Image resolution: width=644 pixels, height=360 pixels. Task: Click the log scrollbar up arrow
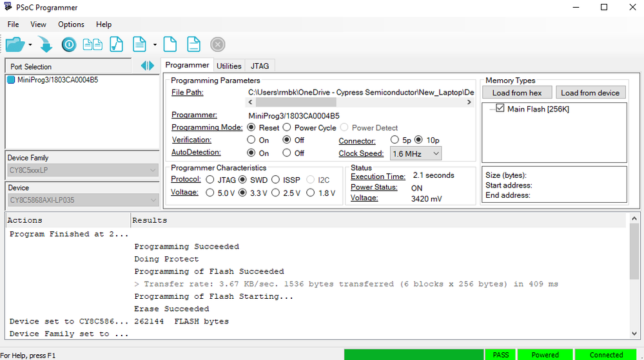634,219
